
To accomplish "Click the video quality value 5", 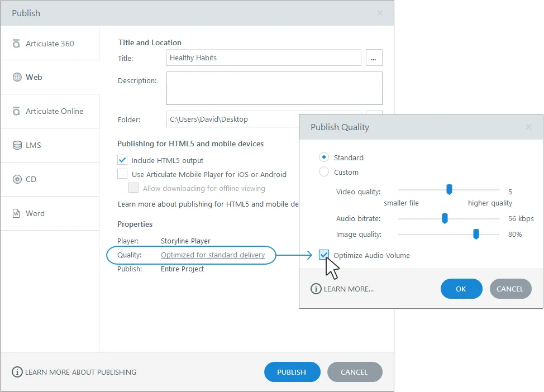I will (x=510, y=192).
